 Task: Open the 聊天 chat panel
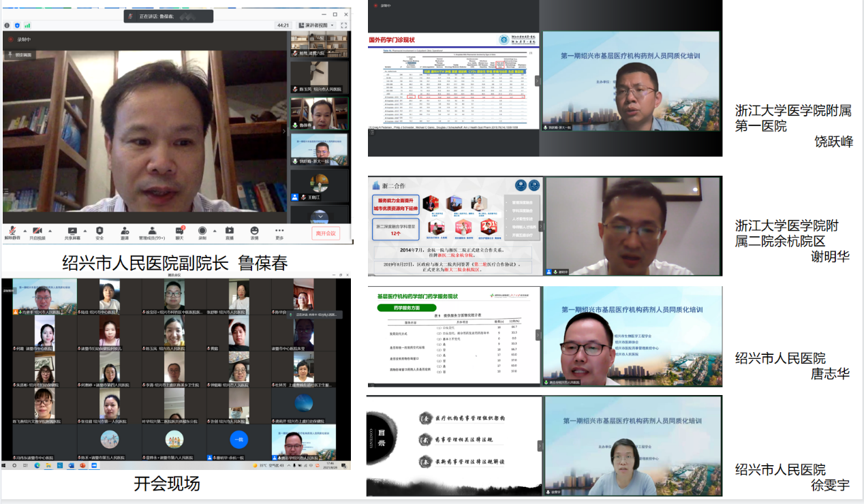click(x=179, y=234)
